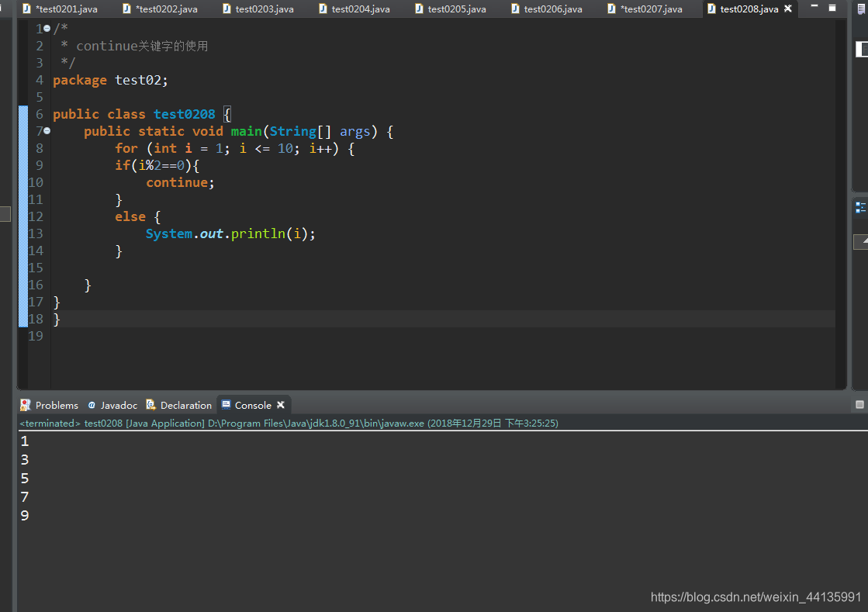This screenshot has width=868, height=612.
Task: Open the test0203.java editor tab
Action: pos(258,9)
